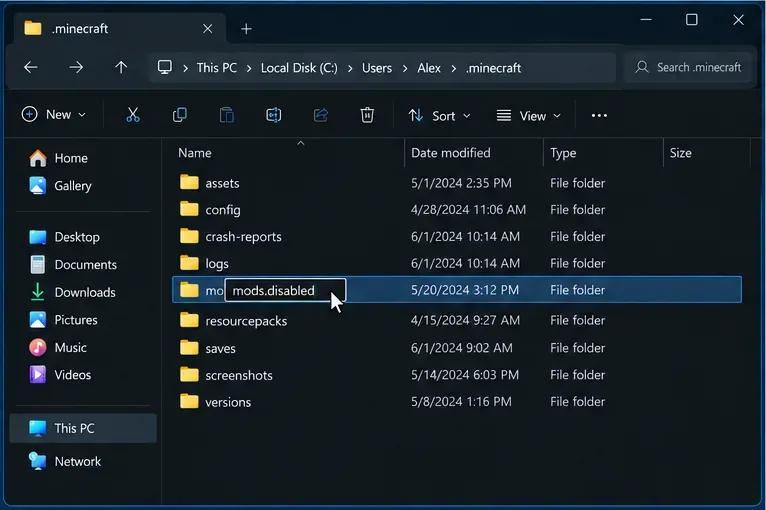Open the New dropdown menu
The image size is (766, 510).
[54, 115]
